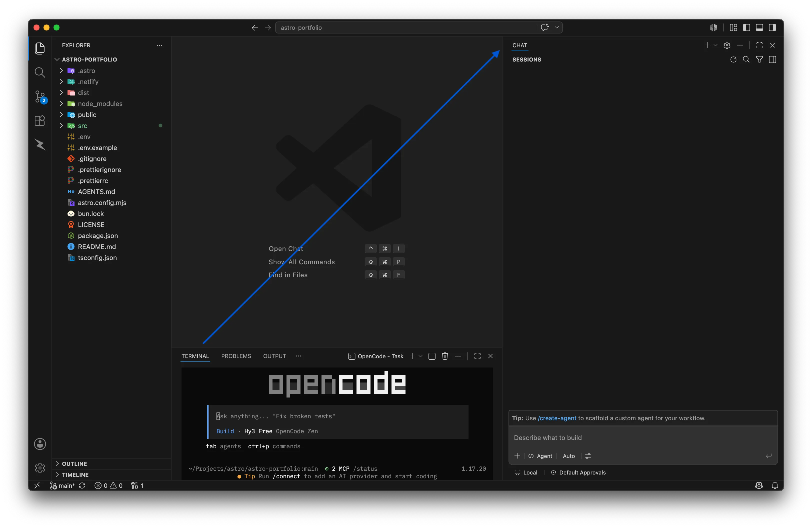Open the AGENTS.md file

pyautogui.click(x=111, y=191)
